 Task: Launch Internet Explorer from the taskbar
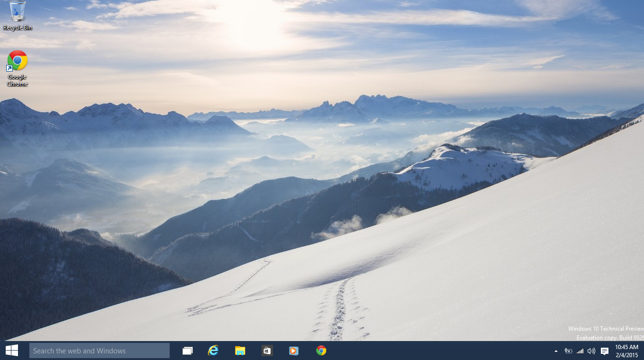pos(214,351)
